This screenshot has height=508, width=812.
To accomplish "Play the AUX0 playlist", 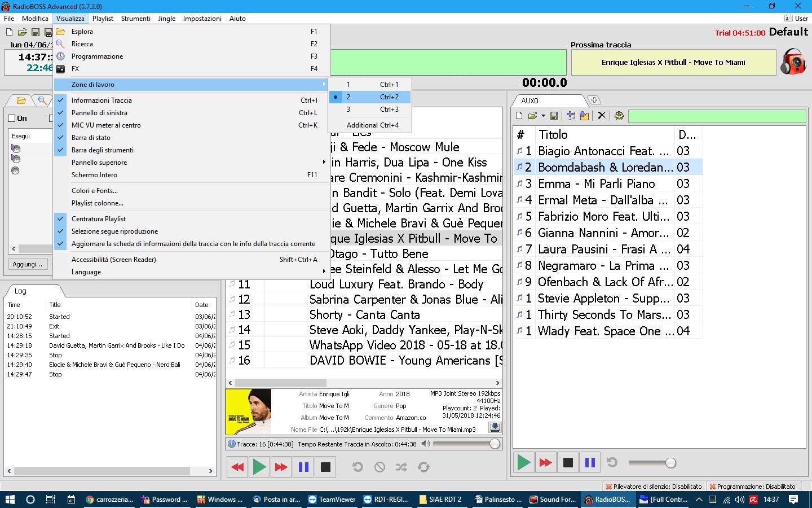I will 524,463.
